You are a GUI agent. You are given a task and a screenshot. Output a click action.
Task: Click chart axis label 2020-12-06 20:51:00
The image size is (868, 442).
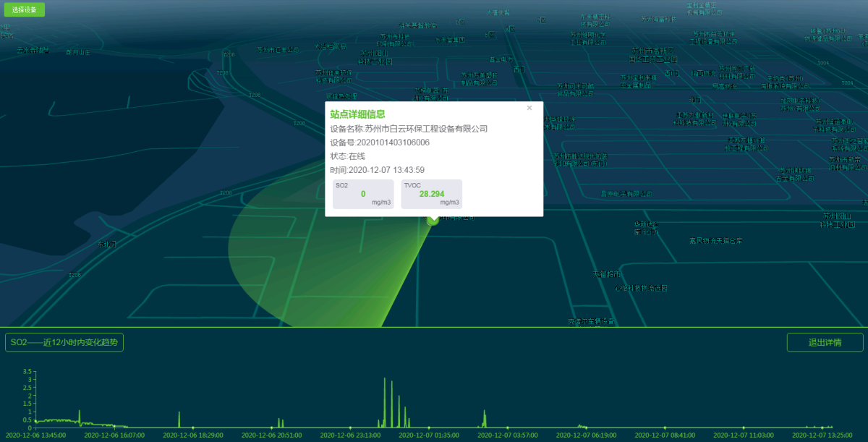coord(271,435)
